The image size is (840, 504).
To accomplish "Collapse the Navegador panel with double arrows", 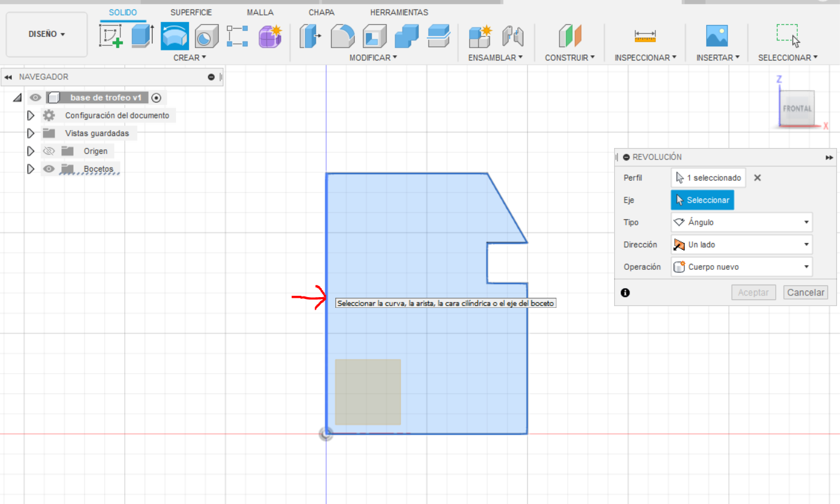I will 8,77.
